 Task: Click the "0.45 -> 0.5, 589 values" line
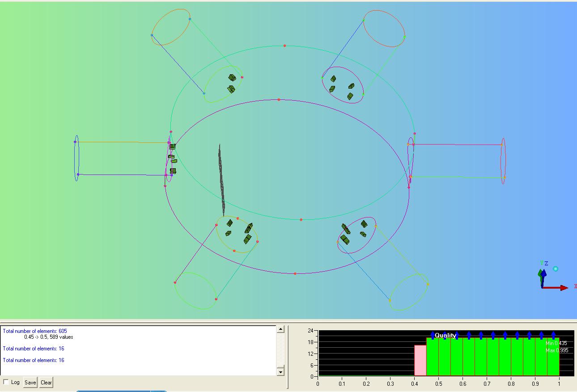point(48,337)
